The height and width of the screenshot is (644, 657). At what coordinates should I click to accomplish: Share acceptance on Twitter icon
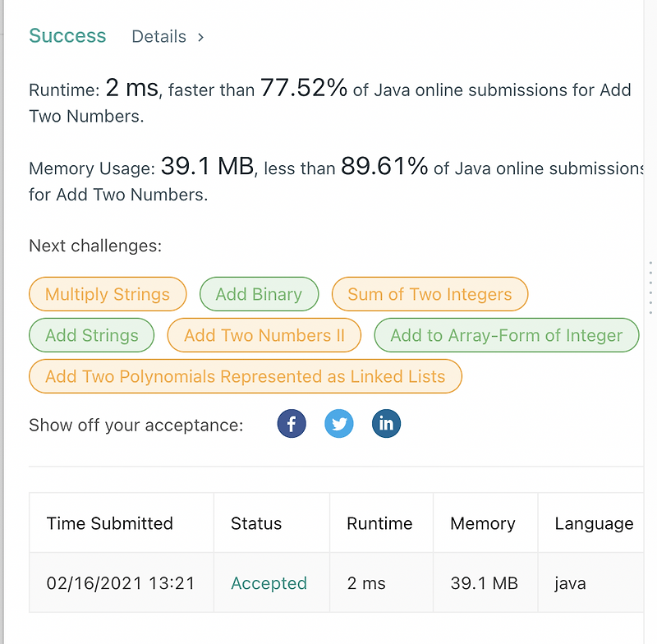[339, 425]
